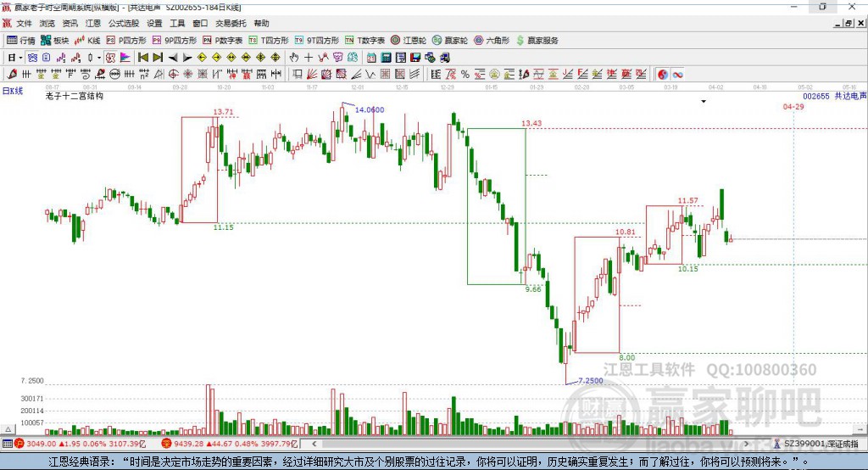This screenshot has height=470, width=868.
Task: Click the blue infinity symbol icon
Action: point(677,75)
